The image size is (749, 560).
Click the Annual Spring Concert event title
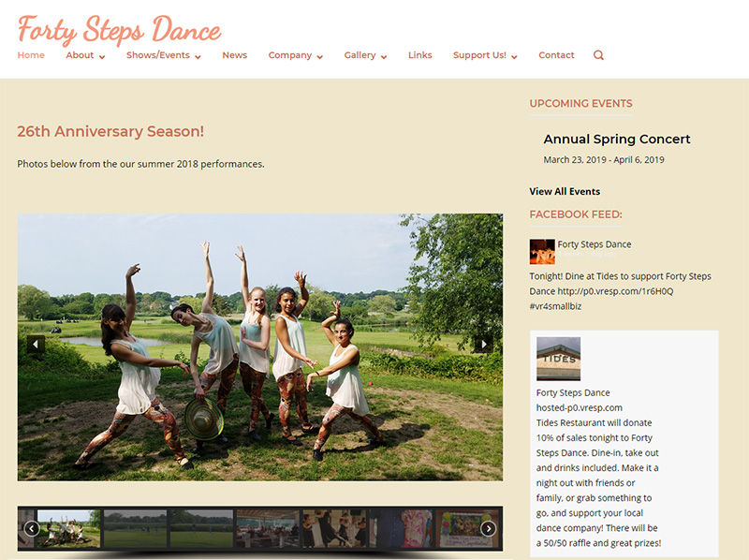tap(616, 139)
